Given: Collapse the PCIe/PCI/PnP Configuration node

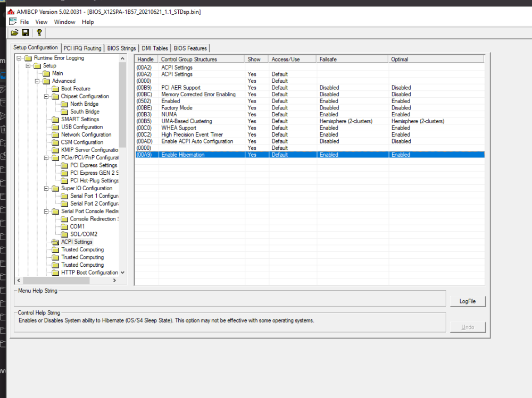Looking at the screenshot, I should (x=46, y=158).
